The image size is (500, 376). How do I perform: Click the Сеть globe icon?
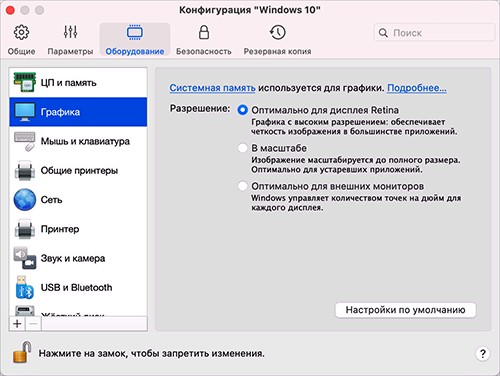pyautogui.click(x=25, y=200)
